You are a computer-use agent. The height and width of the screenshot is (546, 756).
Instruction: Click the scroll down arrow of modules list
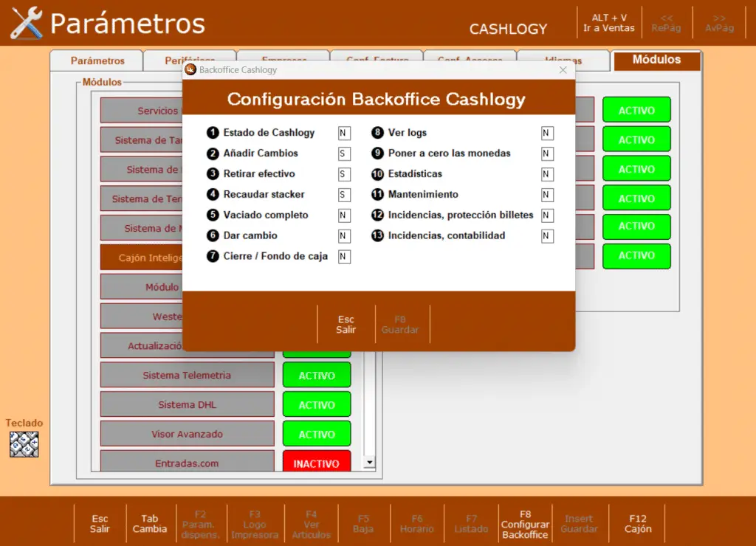(x=369, y=463)
